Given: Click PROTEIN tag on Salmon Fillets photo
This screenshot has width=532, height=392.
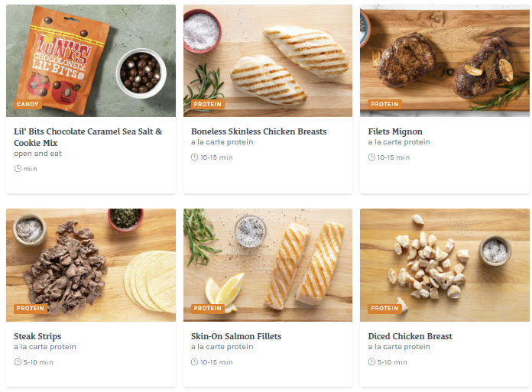Looking at the screenshot, I should [208, 309].
